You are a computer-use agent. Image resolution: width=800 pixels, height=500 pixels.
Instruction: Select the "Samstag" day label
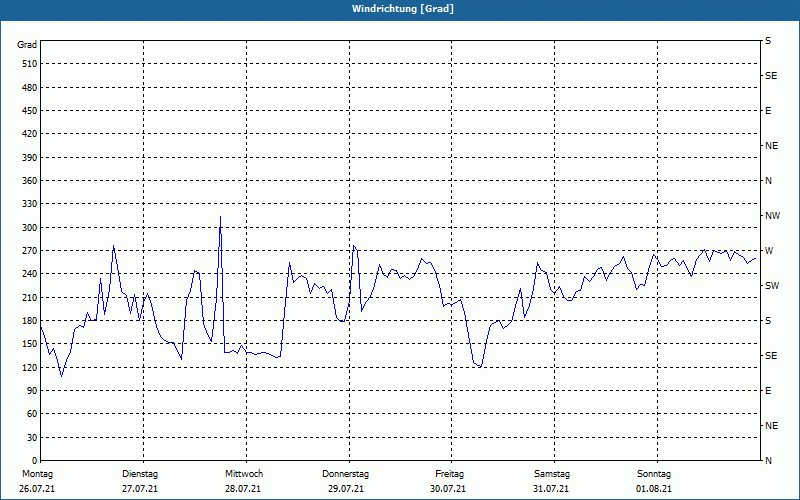point(552,474)
